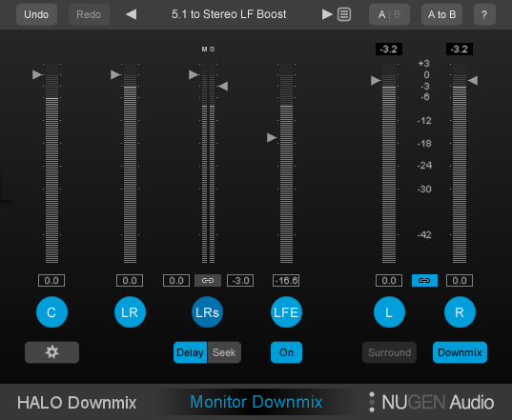This screenshot has width=512, height=420.
Task: Select the Seek button
Action: point(224,352)
